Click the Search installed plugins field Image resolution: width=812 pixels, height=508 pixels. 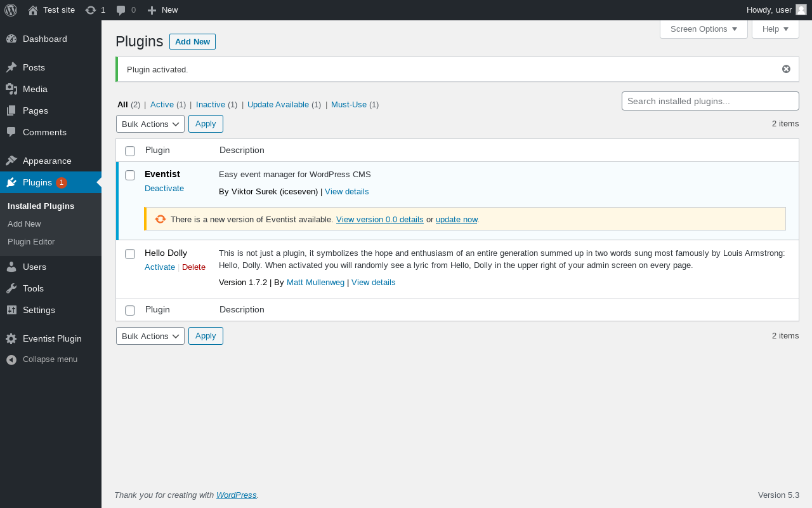point(710,101)
